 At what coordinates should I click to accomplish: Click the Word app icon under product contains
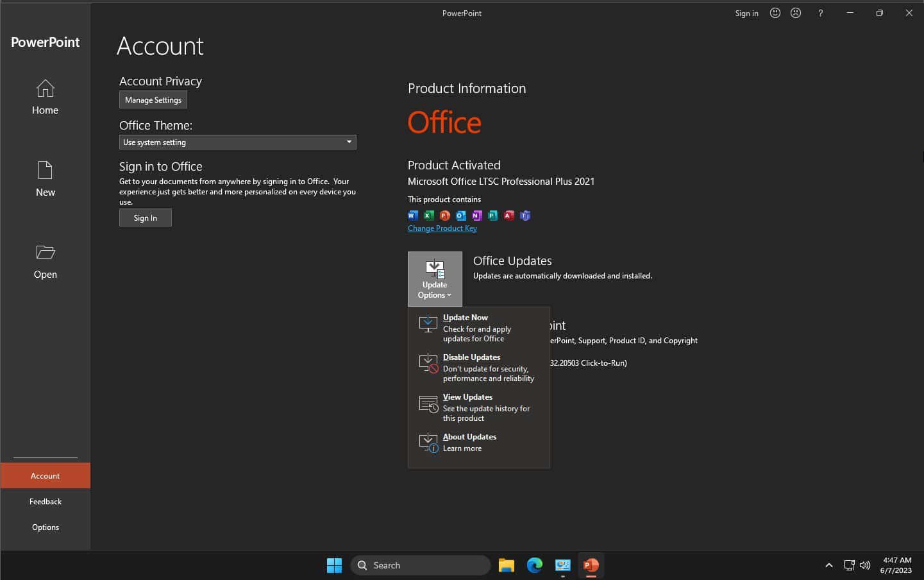[413, 216]
